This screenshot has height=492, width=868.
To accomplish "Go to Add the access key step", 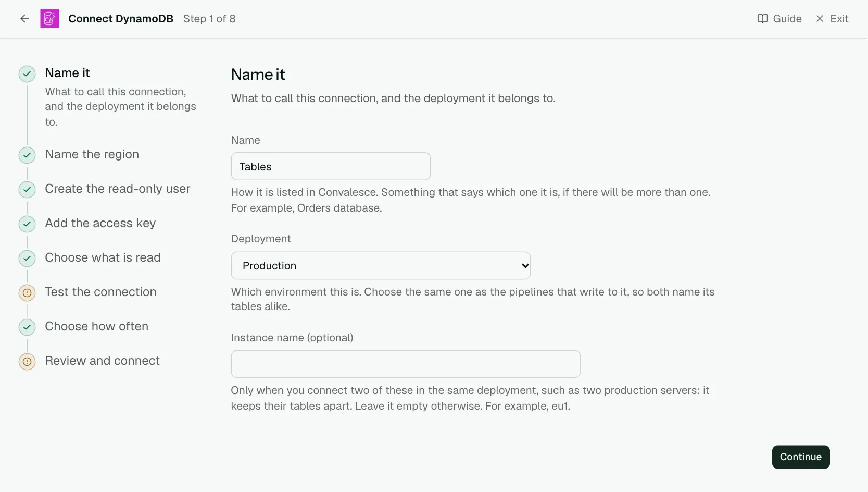I will click(100, 223).
